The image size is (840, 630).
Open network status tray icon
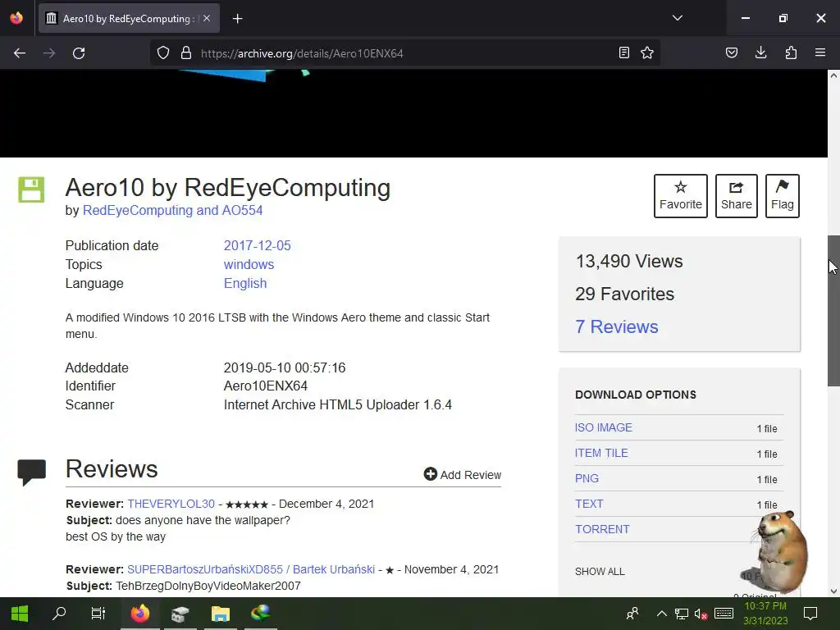[x=682, y=614]
